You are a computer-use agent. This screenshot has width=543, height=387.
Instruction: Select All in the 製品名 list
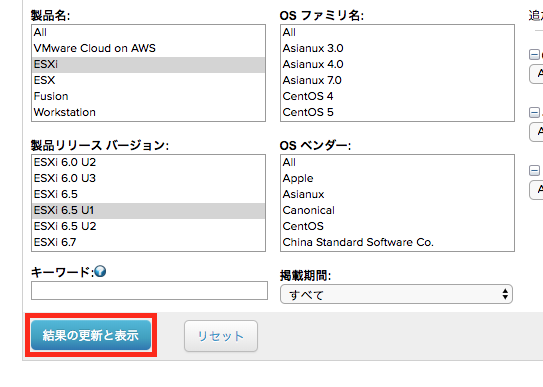(x=149, y=33)
